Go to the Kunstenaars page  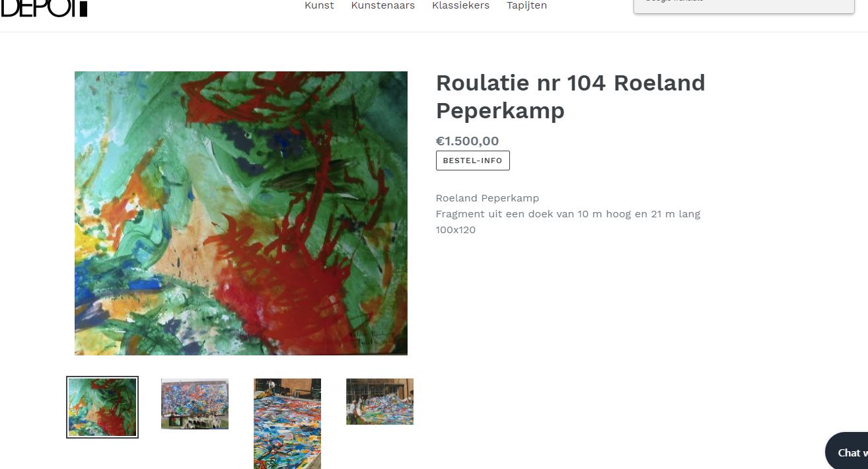pos(383,5)
